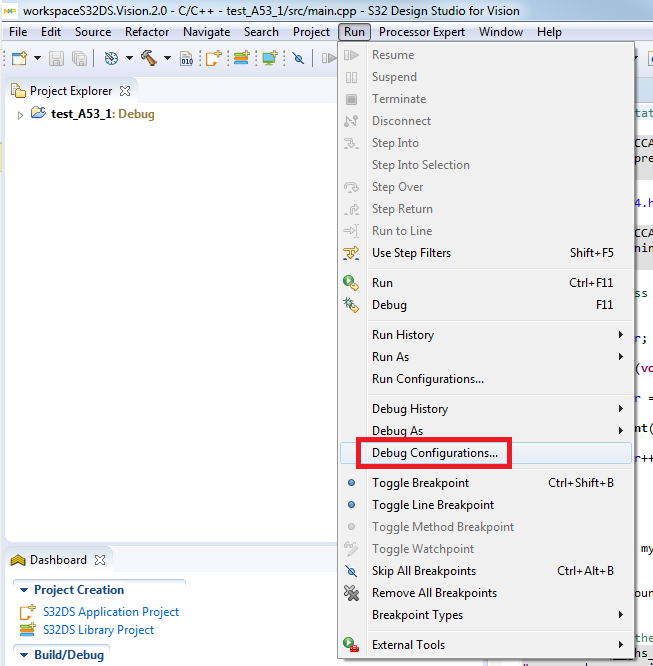The width and height of the screenshot is (653, 666).
Task: Toggle Skip All Breakpoints in the toolbar
Action: coord(299,58)
